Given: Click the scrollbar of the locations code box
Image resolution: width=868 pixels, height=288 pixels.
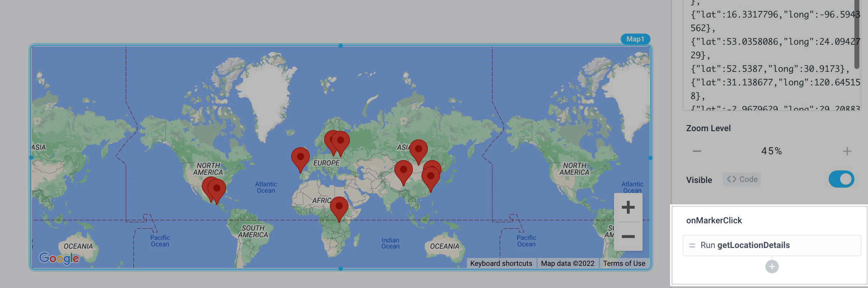Looking at the screenshot, I should [x=857, y=34].
